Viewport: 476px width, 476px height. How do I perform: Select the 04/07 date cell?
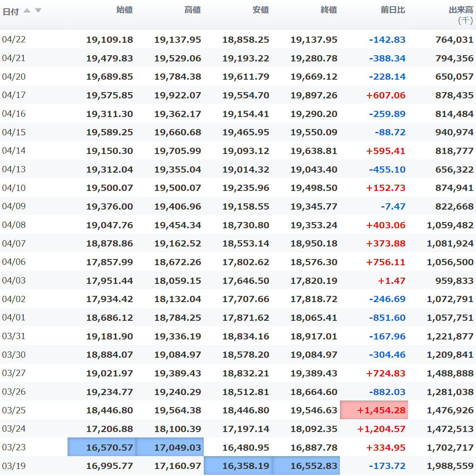point(14,244)
